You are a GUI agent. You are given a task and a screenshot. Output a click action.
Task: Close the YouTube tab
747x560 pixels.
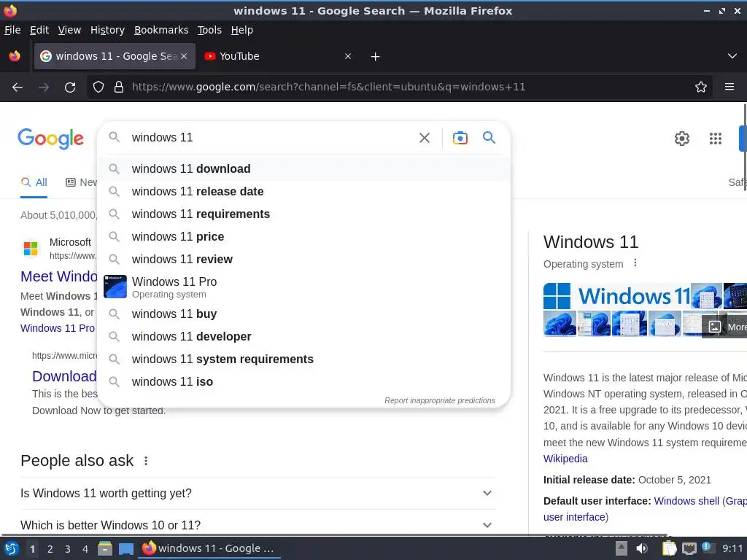pyautogui.click(x=348, y=57)
